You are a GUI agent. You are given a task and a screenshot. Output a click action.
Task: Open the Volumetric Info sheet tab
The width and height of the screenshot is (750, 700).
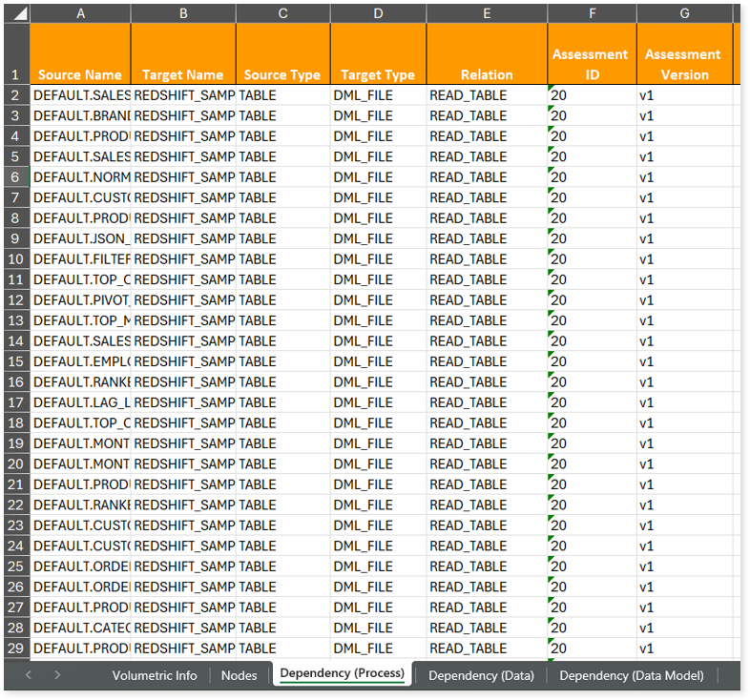point(155,675)
